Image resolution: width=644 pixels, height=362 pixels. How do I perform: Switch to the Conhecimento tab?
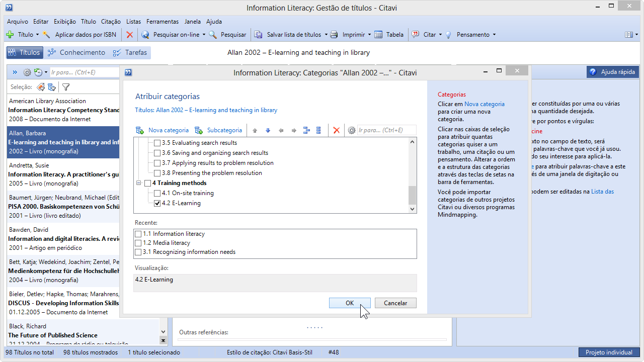pos(76,52)
